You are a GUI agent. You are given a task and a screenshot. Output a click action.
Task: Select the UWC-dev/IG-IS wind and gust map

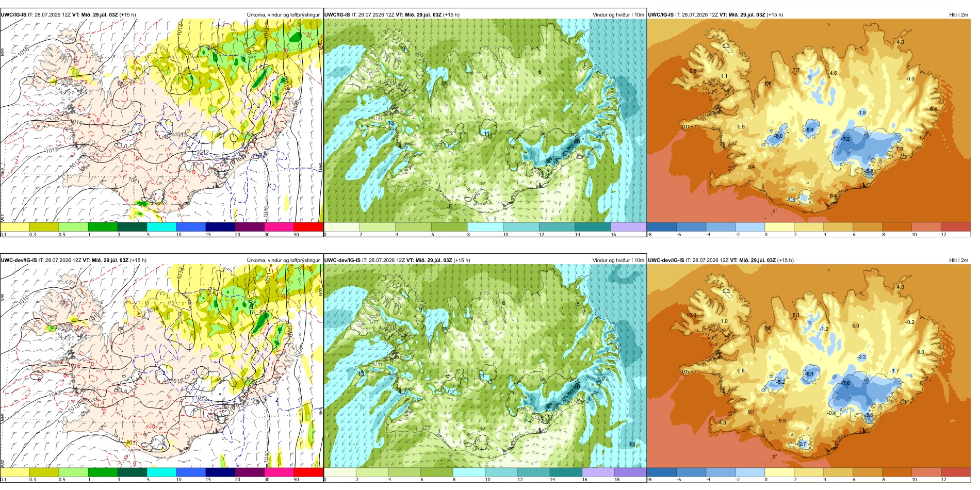tap(485, 366)
